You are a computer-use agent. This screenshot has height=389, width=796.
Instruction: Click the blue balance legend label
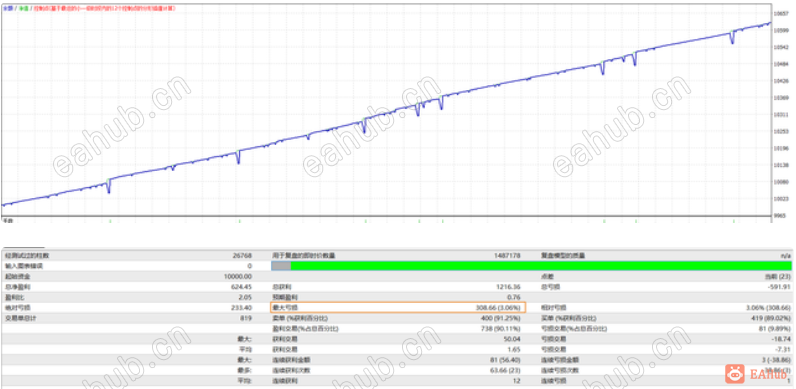pos(7,9)
